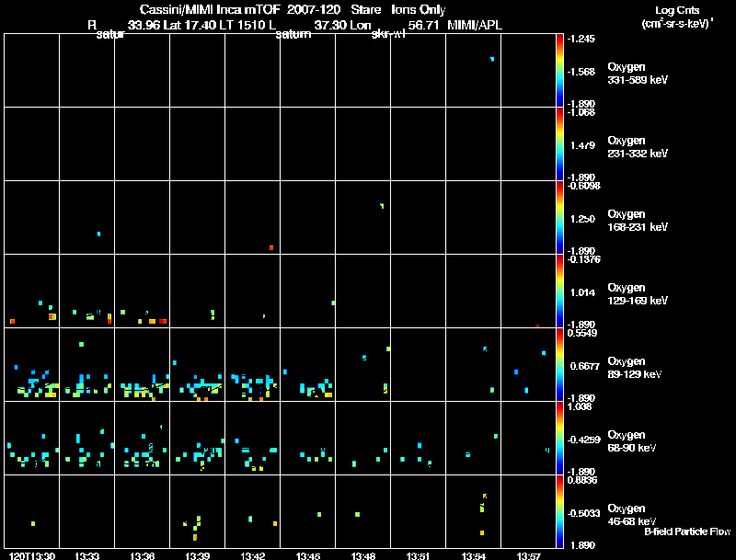Viewport: 736px width, 560px height.
Task: Click the MIMI/APL text in the header
Action: pos(475,24)
